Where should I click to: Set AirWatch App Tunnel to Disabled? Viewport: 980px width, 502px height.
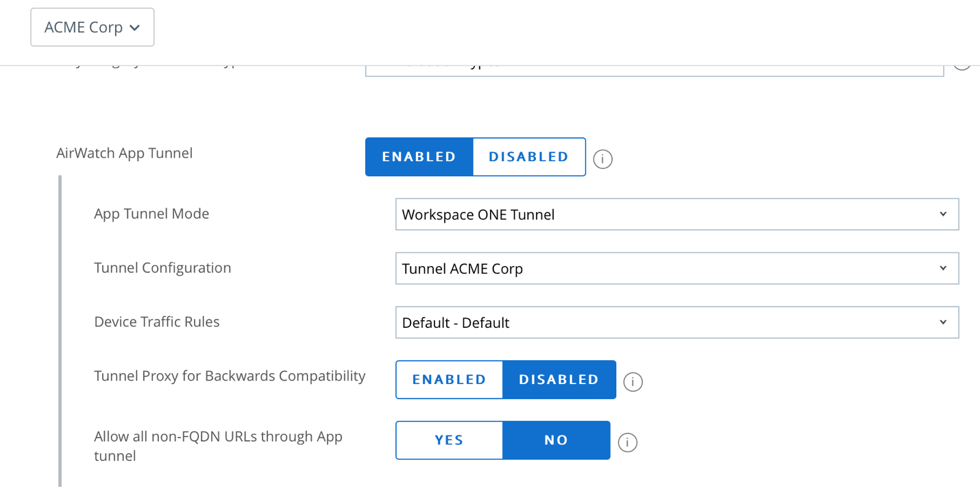[528, 157]
